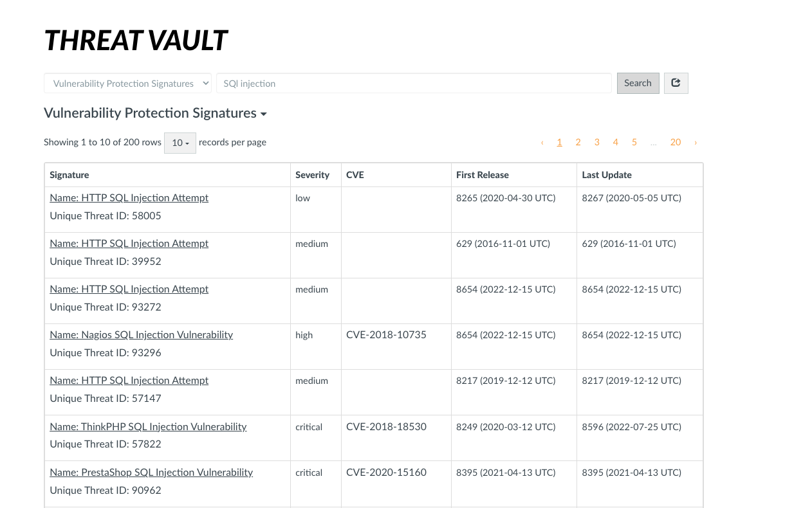Open the signature type select dropdown

point(127,83)
